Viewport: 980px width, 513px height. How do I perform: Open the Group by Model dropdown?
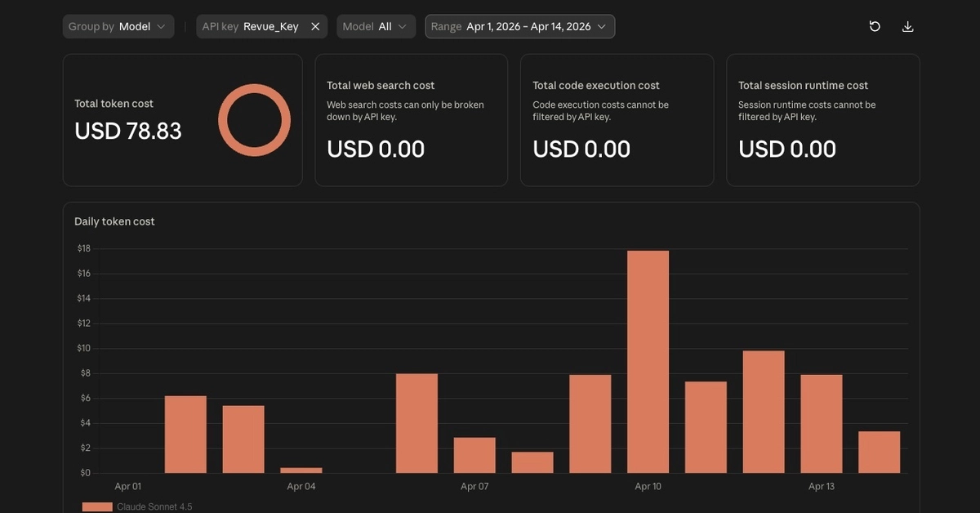click(x=118, y=26)
